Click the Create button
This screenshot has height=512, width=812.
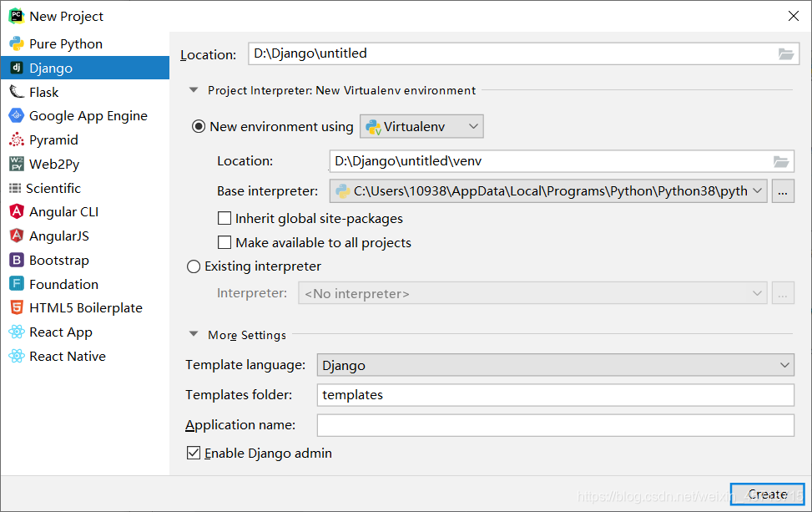[767, 494]
